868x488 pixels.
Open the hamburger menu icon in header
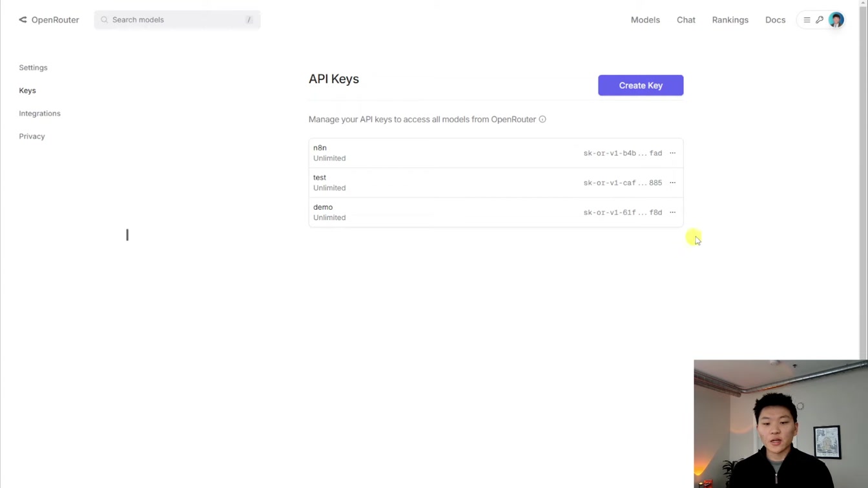(x=807, y=20)
